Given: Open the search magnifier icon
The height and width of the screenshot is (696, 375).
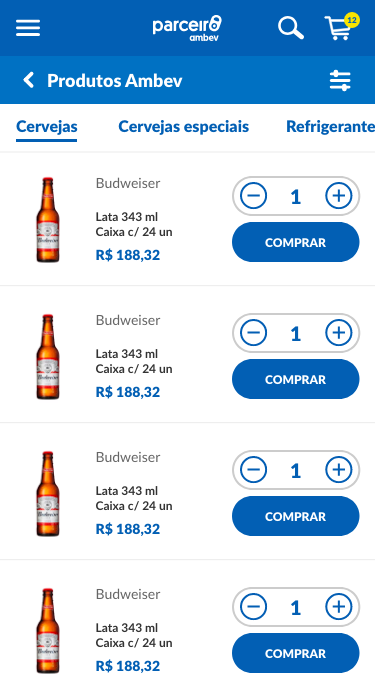Looking at the screenshot, I should point(291,28).
